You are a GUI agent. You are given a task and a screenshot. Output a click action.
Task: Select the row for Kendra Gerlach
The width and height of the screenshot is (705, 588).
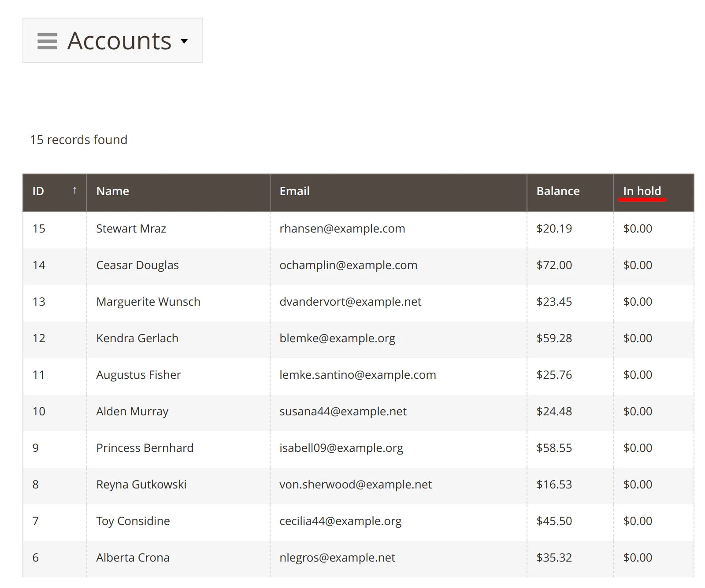click(137, 338)
